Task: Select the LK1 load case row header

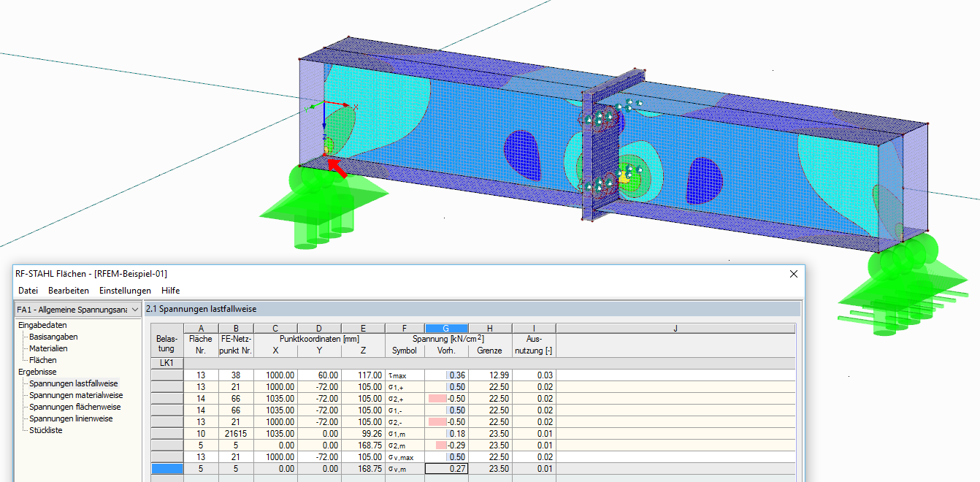Action: [166, 363]
